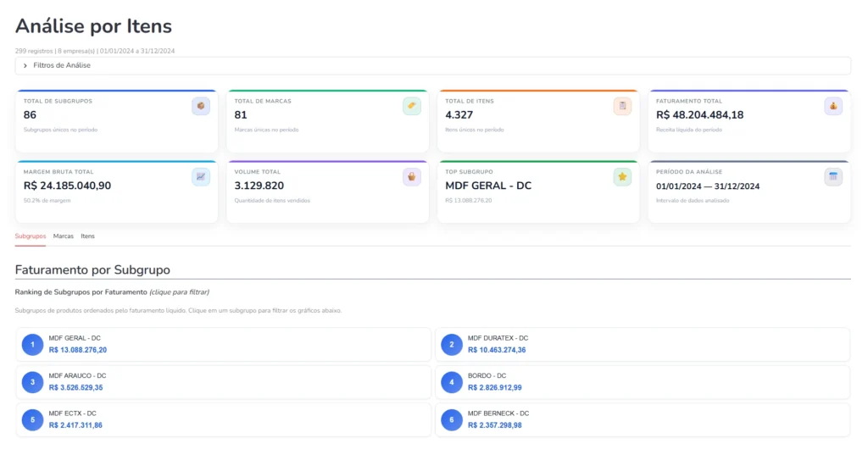This screenshot has height=455, width=868.
Task: Click the Faturamento Total money bag icon
Action: (833, 106)
